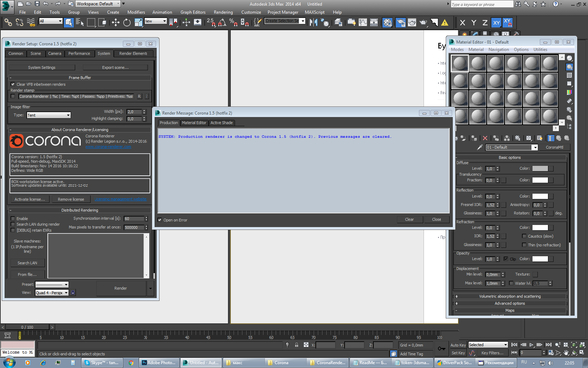Choose the Select and Move tool

point(116,23)
